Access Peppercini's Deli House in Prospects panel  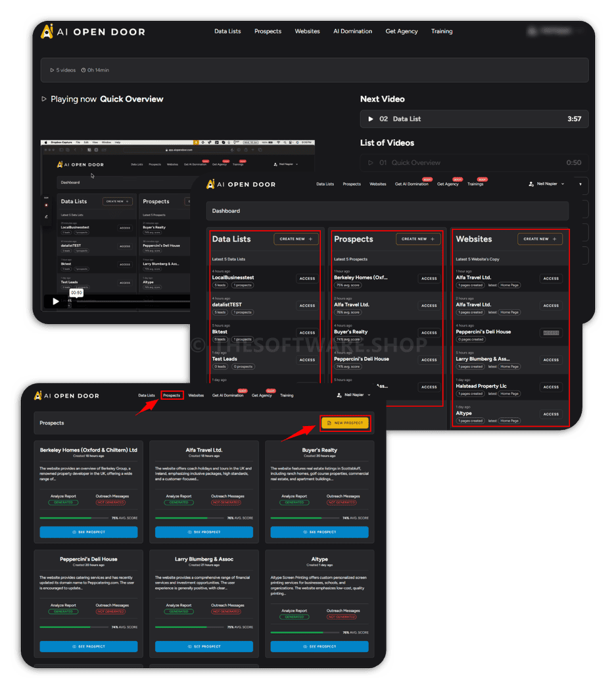pyautogui.click(x=429, y=360)
